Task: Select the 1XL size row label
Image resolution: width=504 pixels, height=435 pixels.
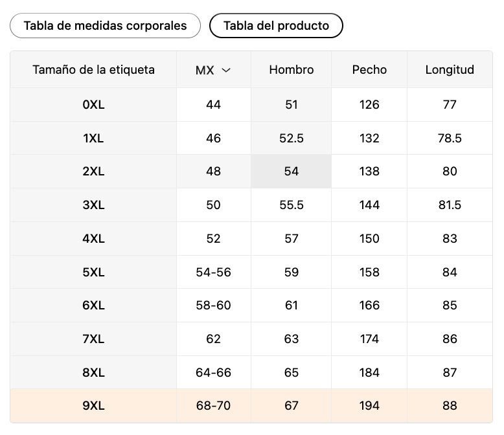Action: pyautogui.click(x=93, y=139)
